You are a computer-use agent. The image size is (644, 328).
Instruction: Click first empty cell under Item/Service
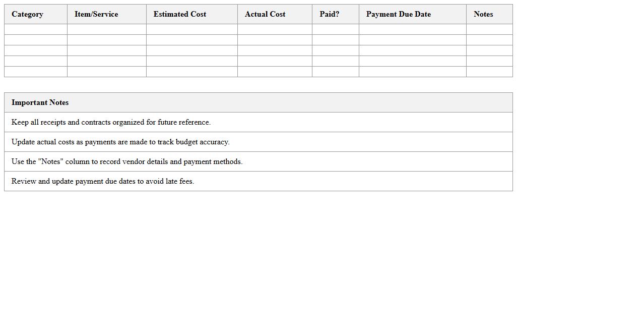tap(107, 29)
